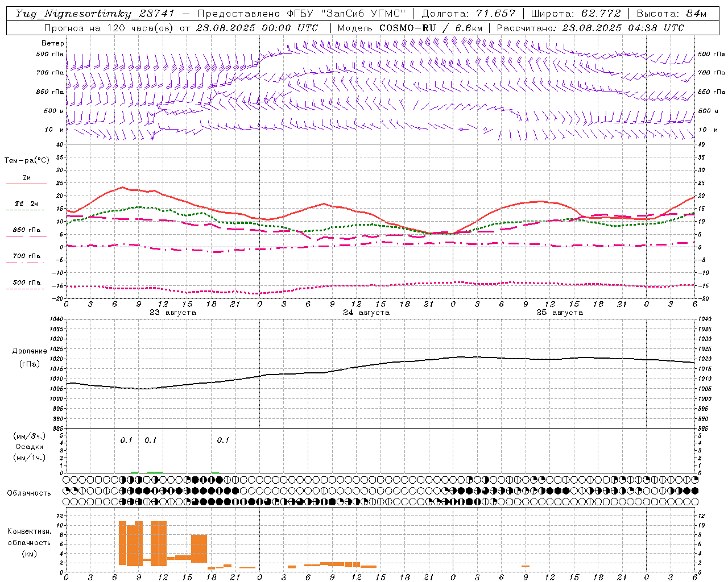Click the 'Широта: 62.772' latitude value
The image size is (728, 582).
(x=576, y=14)
